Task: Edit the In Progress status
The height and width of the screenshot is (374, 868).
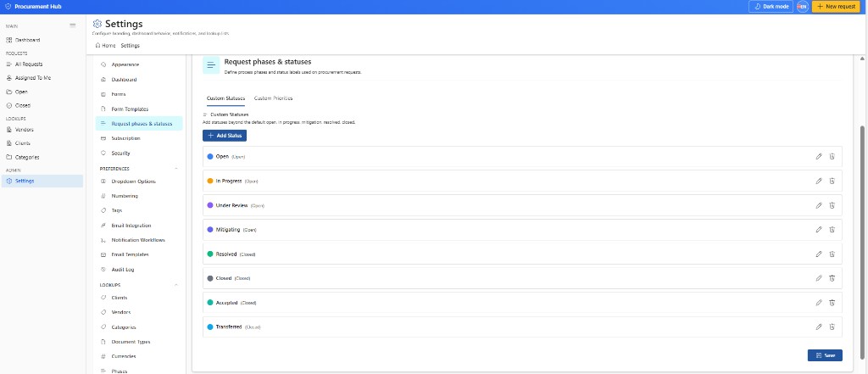Action: (819, 181)
